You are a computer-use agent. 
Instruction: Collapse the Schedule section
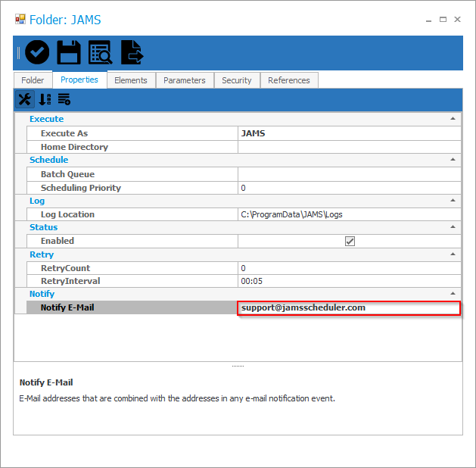click(453, 160)
